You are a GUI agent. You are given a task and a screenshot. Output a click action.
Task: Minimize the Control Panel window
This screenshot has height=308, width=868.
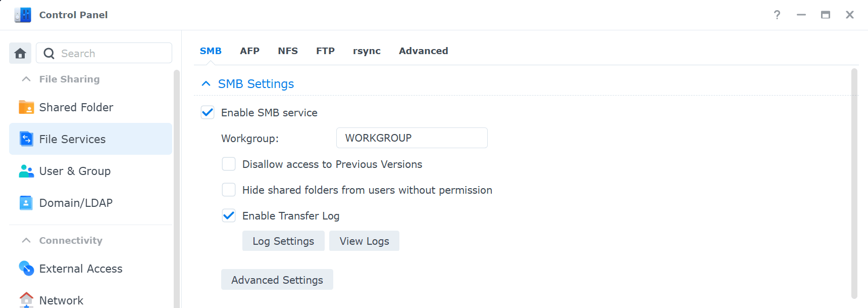tap(801, 15)
